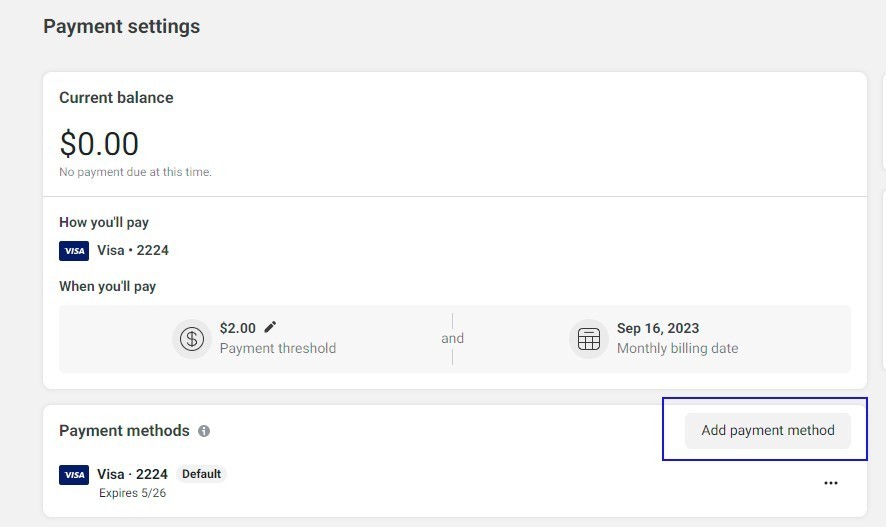Click the Monthly billing date label

pyautogui.click(x=677, y=348)
